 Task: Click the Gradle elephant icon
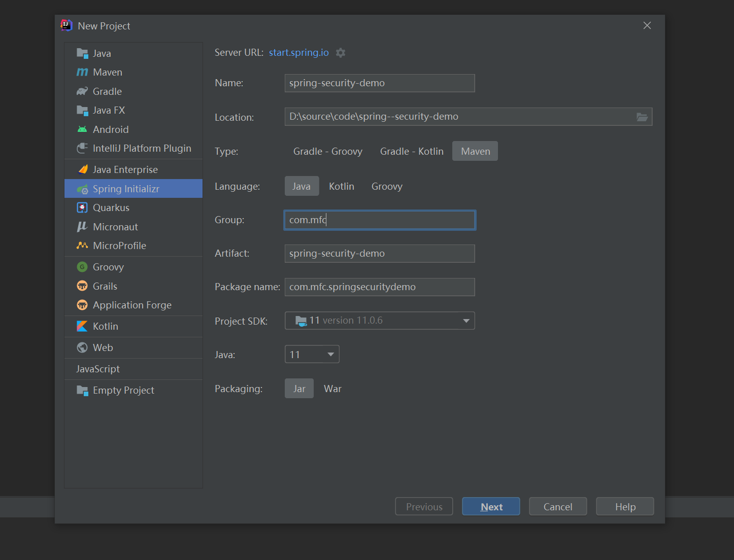click(82, 91)
